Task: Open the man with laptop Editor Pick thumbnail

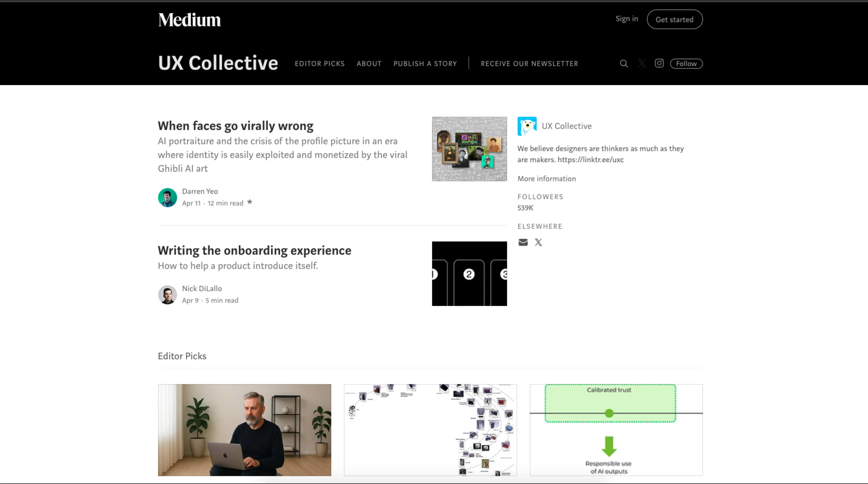Action: click(x=244, y=430)
